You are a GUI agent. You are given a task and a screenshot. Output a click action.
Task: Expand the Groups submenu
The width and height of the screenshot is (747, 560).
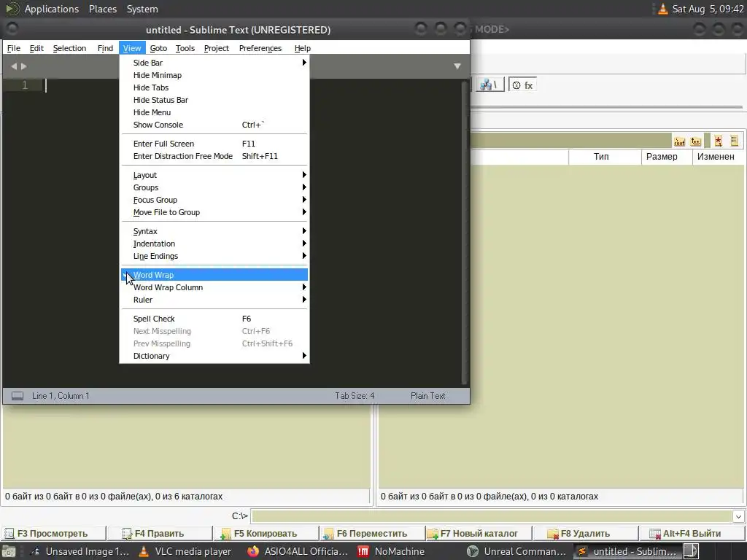pos(214,187)
